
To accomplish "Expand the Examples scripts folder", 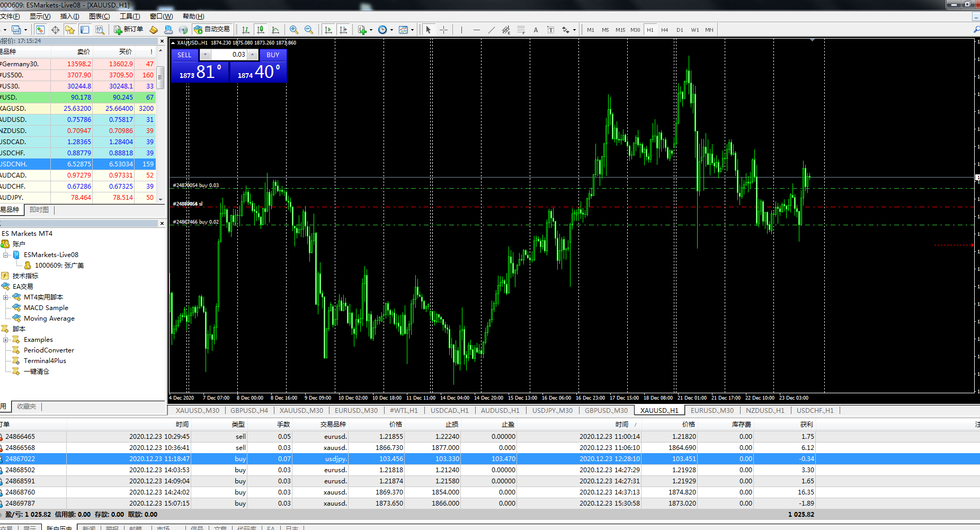I will point(6,340).
